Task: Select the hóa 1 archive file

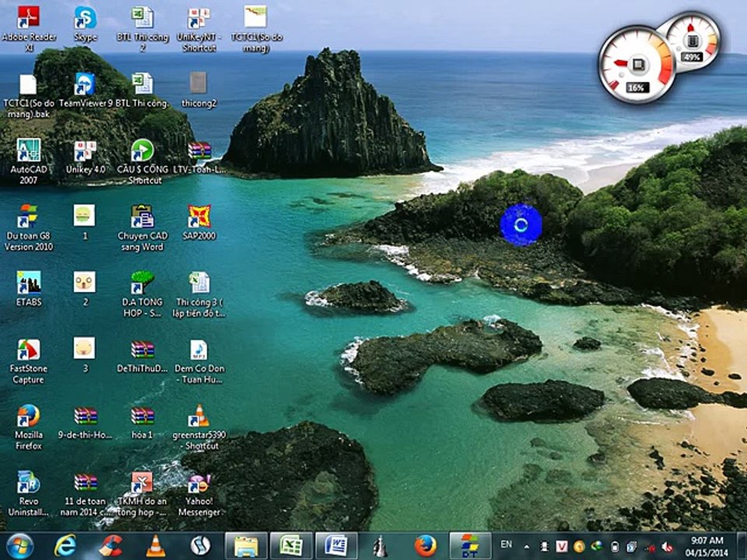Action: tap(142, 415)
